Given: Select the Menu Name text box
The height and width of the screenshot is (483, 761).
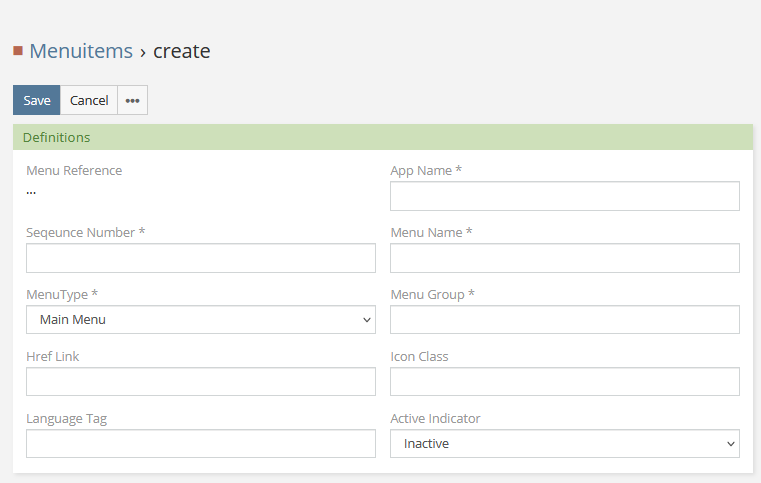Looking at the screenshot, I should pos(564,258).
